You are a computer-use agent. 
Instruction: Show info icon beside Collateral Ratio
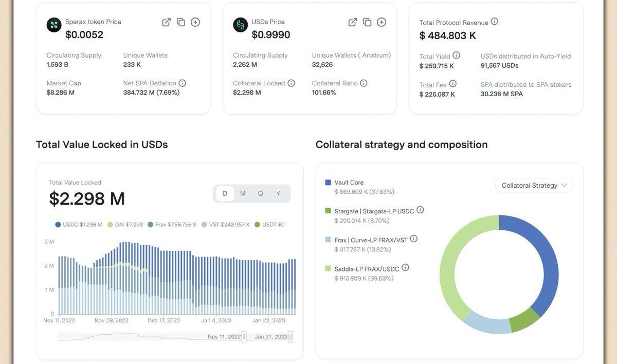click(364, 83)
